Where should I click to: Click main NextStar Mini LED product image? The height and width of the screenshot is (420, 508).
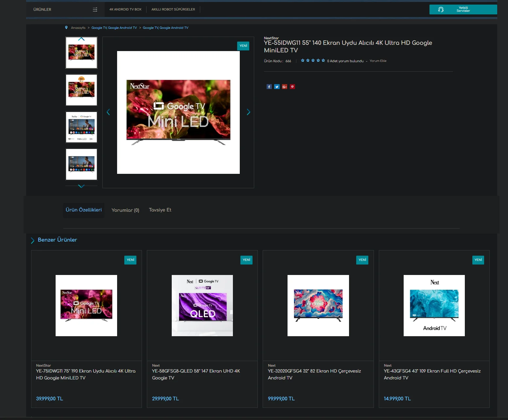(178, 112)
